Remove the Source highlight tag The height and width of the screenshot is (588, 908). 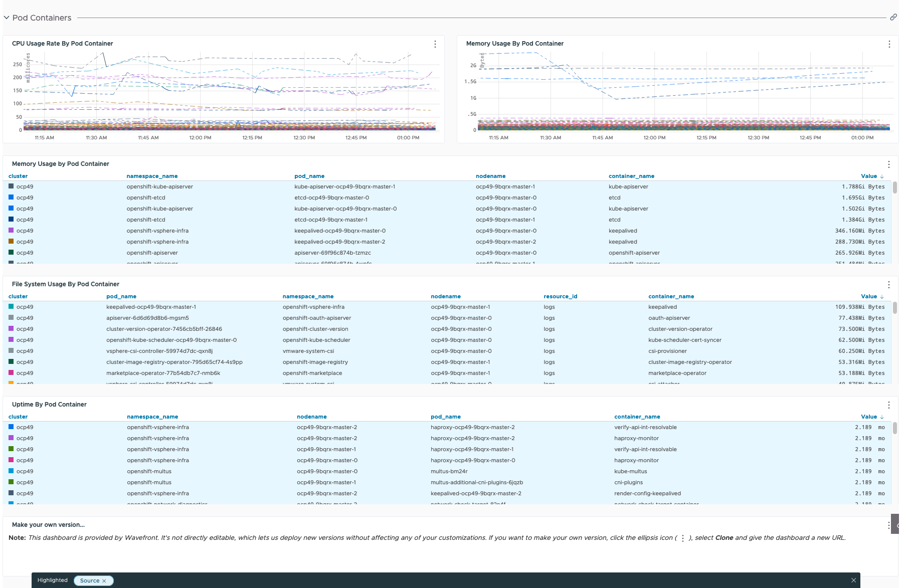coord(104,581)
